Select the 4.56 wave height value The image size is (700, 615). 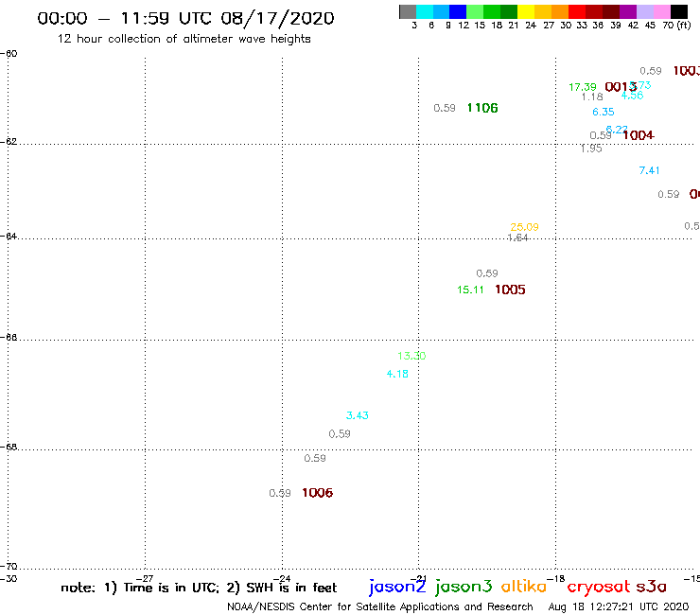[632, 96]
